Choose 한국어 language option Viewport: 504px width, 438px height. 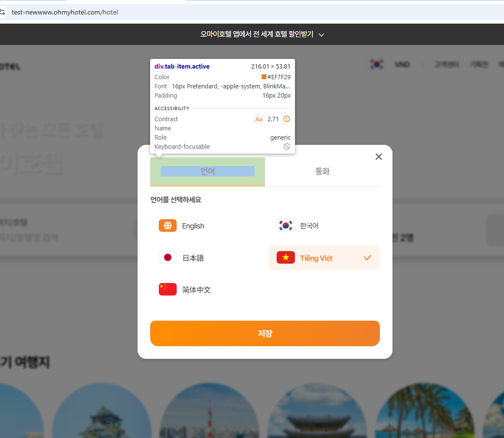(x=324, y=226)
